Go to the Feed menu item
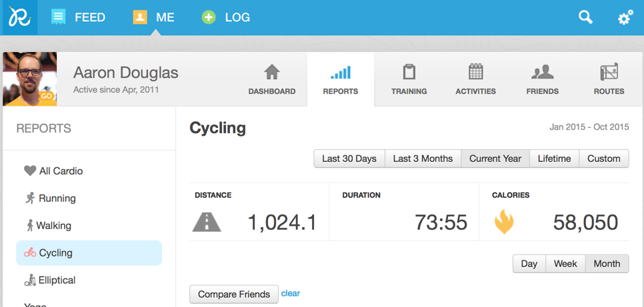The image size is (644, 307). (x=79, y=17)
